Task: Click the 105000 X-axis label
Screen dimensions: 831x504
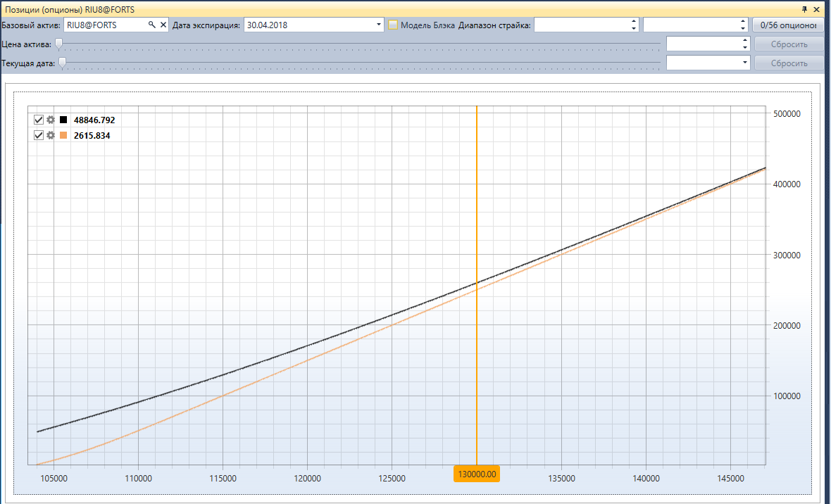Action: click(54, 479)
